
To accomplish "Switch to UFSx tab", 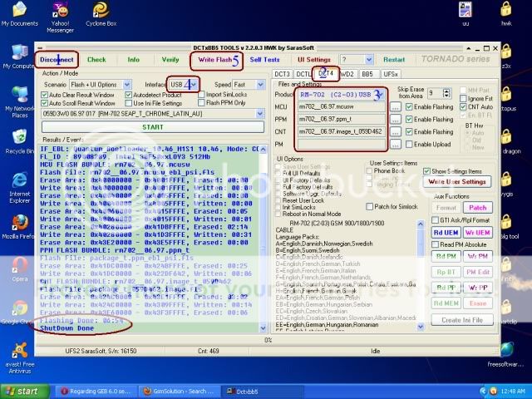I will pyautogui.click(x=391, y=74).
